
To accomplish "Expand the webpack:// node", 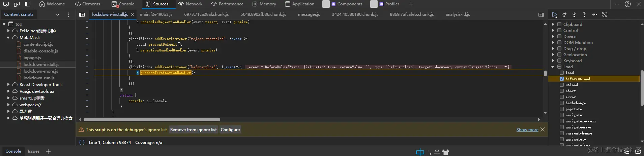I will (x=8, y=105).
